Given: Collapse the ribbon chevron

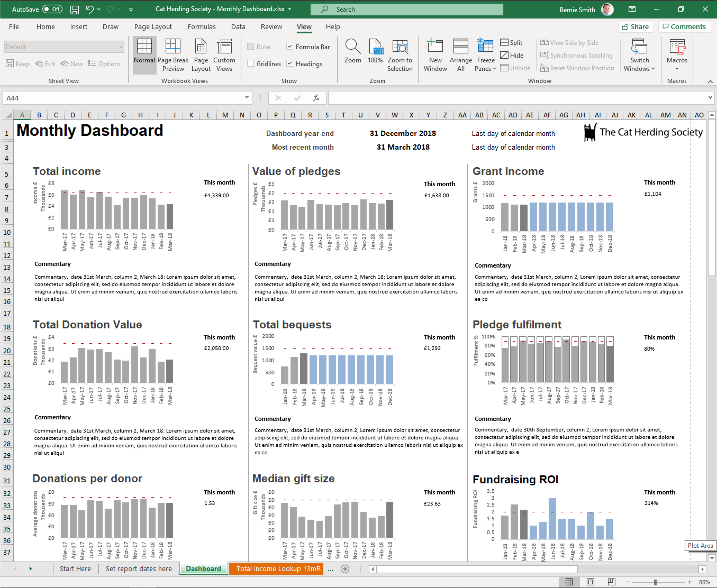Looking at the screenshot, I should click(710, 82).
